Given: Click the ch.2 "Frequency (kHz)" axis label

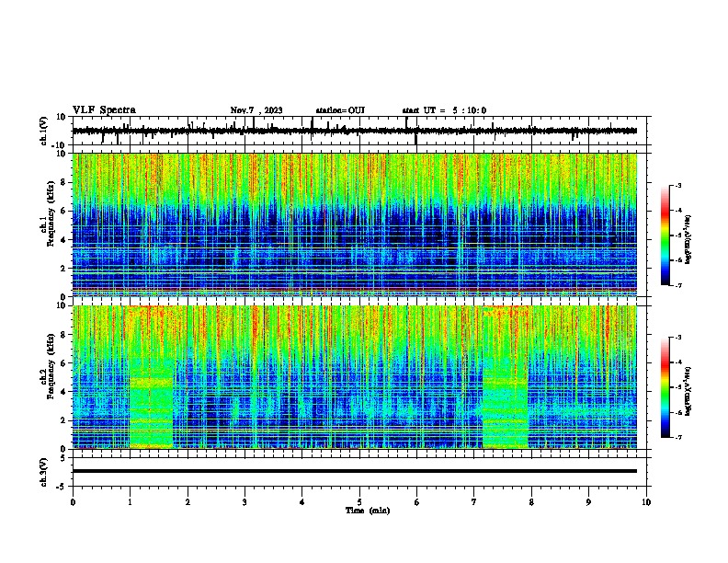Looking at the screenshot, I should point(51,366).
